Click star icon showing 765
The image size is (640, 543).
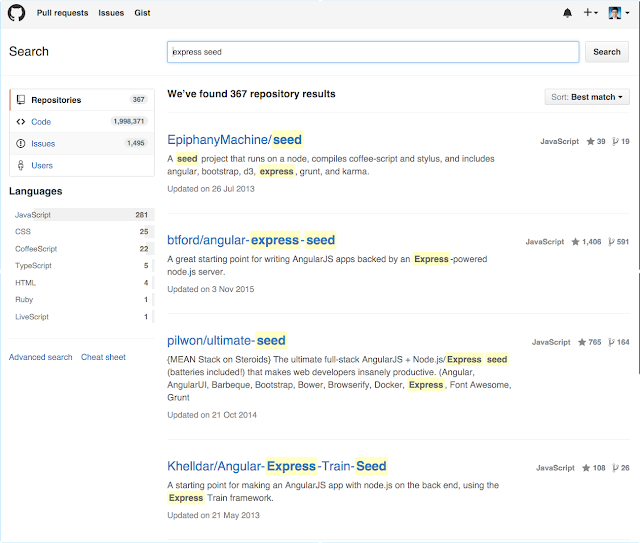(x=582, y=343)
